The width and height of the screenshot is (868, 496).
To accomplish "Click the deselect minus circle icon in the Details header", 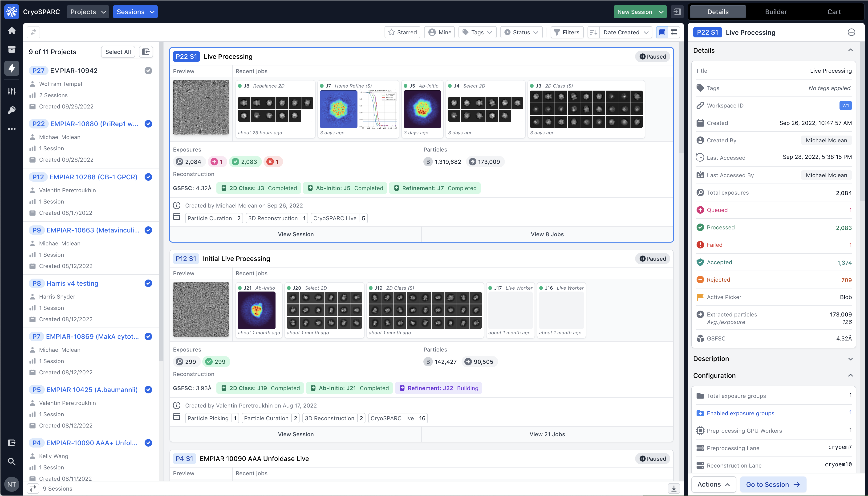I will pyautogui.click(x=851, y=32).
